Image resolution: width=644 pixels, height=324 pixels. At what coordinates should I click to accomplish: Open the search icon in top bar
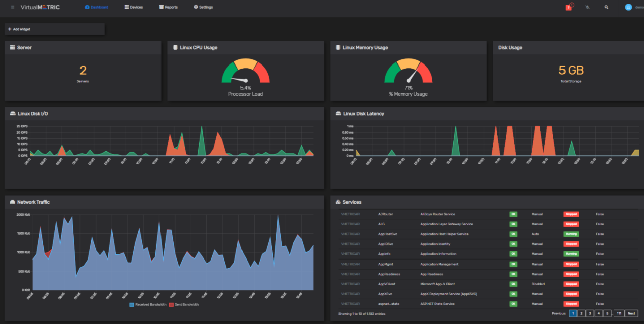point(606,7)
